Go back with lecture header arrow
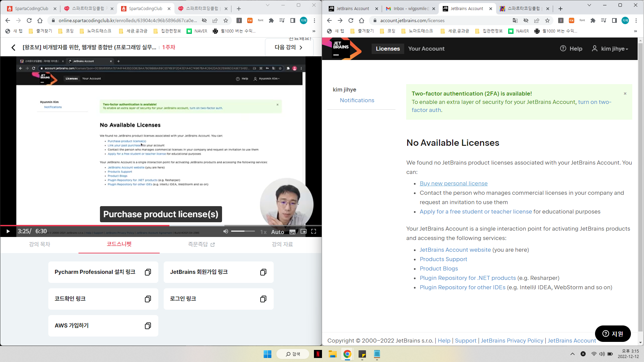644x362 pixels. coord(13,48)
